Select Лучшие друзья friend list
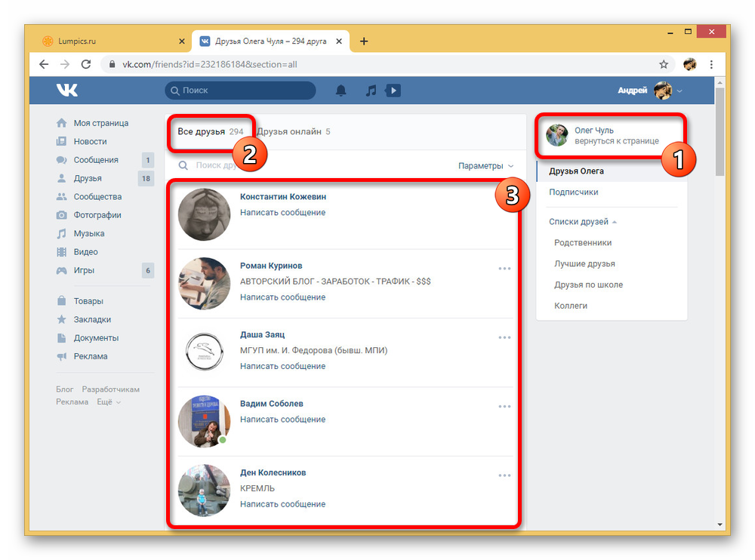This screenshot has width=755, height=560. [584, 264]
